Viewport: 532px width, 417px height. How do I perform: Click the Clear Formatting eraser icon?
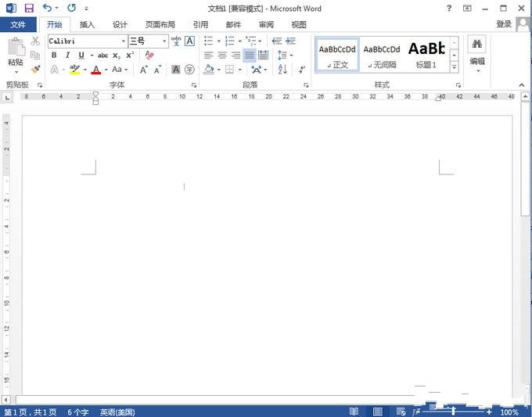(150, 56)
